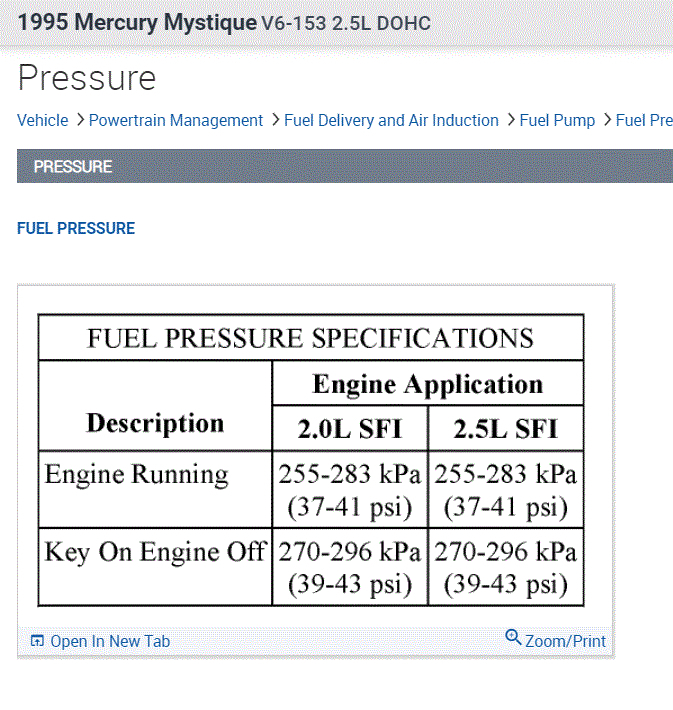The width and height of the screenshot is (673, 710).
Task: Click the chevron before Fuel Pump breadcrumb
Action: coord(510,120)
